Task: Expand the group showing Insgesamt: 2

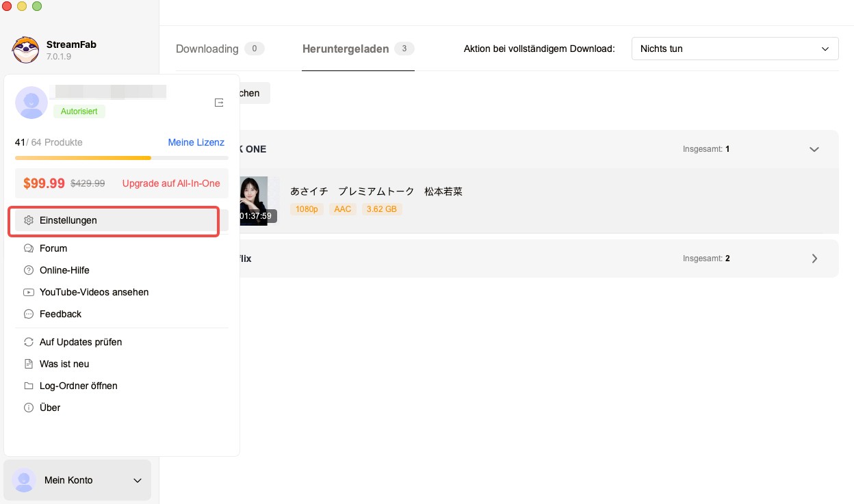Action: pos(814,258)
